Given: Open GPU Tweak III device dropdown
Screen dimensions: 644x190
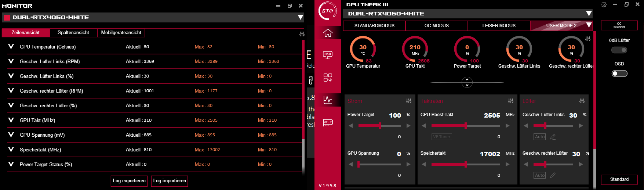Looking at the screenshot, I should point(589,14).
